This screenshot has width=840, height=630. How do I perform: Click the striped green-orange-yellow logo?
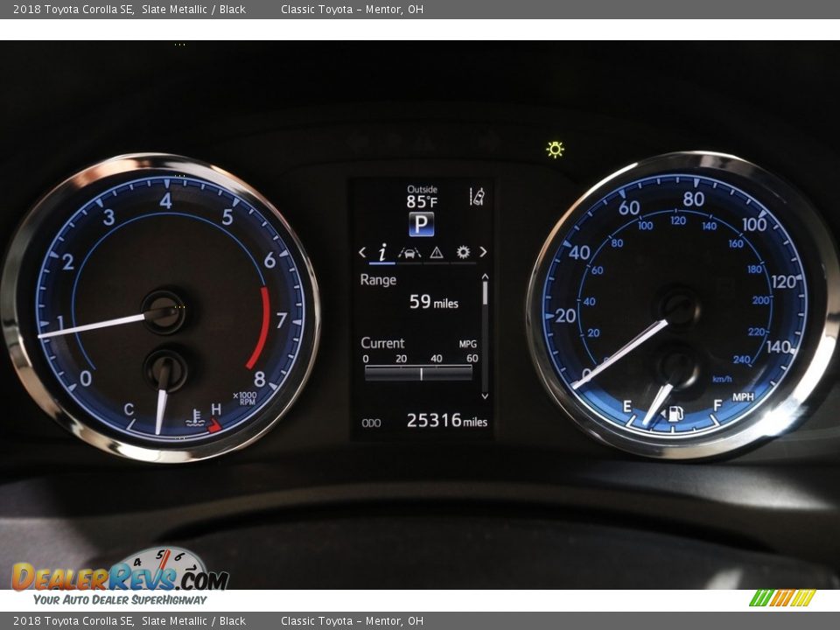781,598
